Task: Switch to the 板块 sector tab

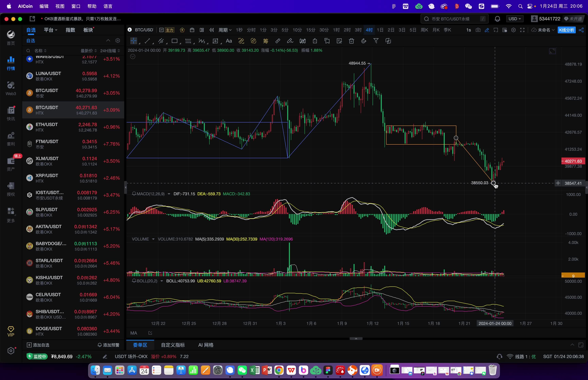Action: click(x=88, y=30)
